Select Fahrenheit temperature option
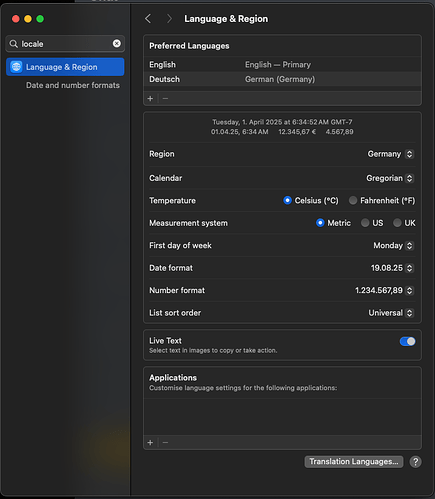Viewport: 435px width, 499px height. click(x=353, y=200)
